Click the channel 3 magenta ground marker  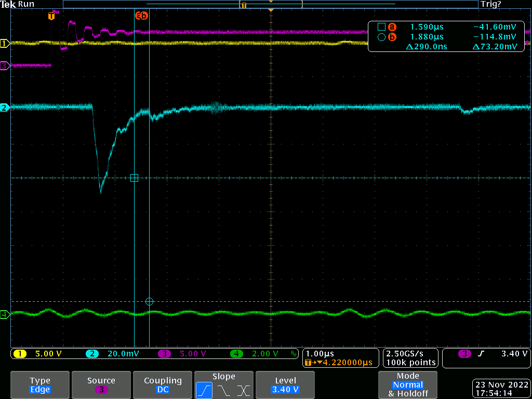pos(5,65)
